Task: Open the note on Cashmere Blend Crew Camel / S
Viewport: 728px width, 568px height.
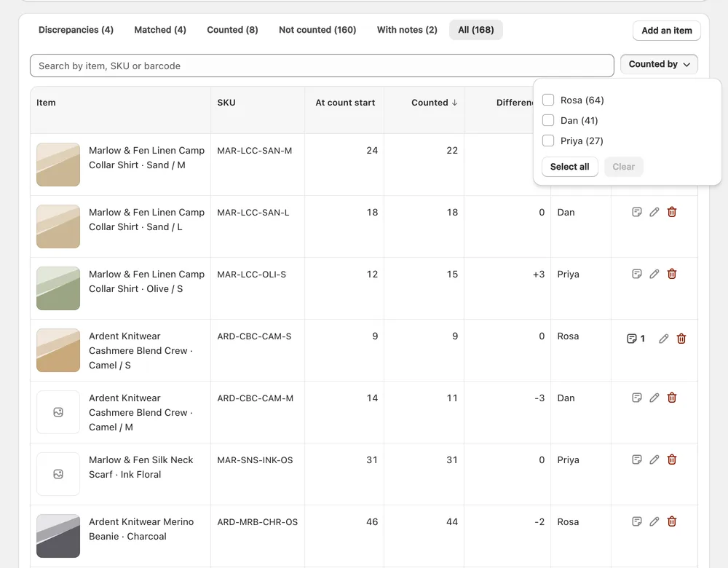Action: tap(636, 339)
